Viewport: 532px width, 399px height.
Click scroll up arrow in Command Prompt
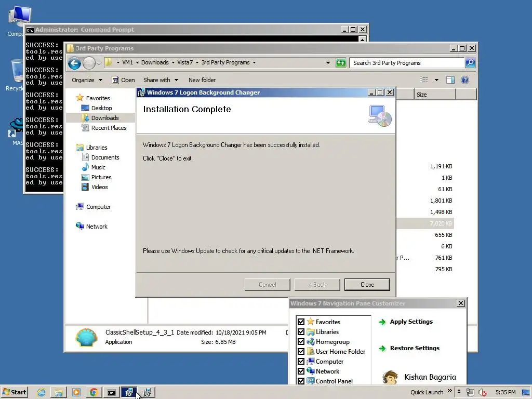(362, 39)
